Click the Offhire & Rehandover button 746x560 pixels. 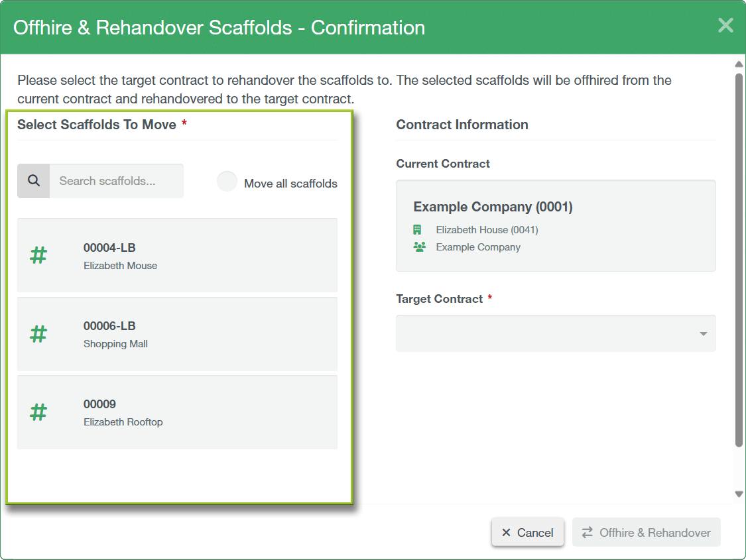646,533
